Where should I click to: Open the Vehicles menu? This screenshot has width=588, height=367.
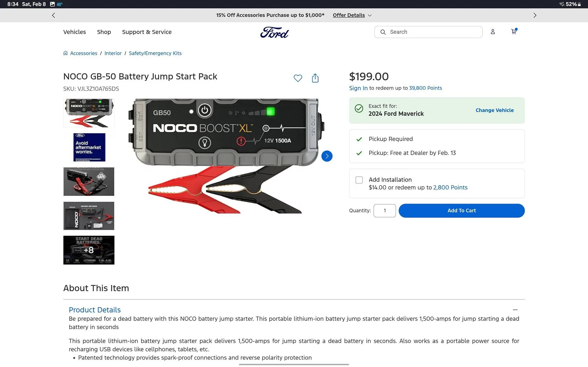pyautogui.click(x=75, y=32)
